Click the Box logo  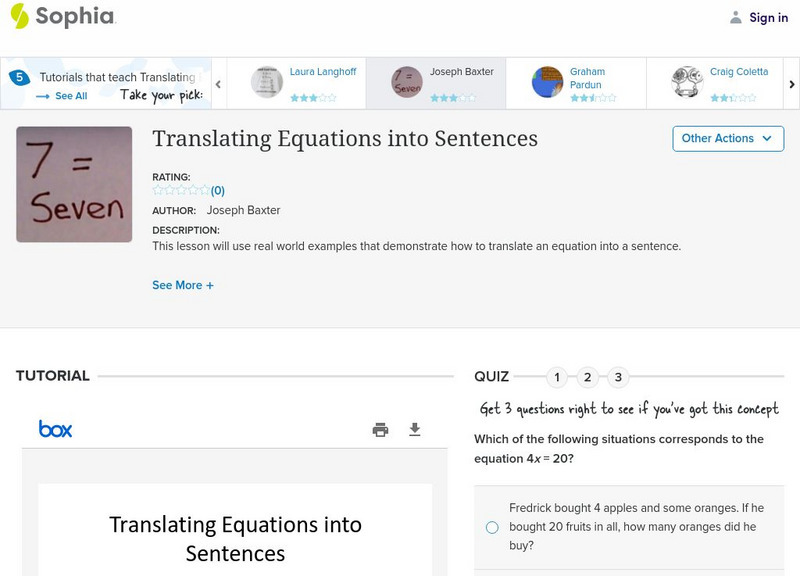pyautogui.click(x=55, y=429)
